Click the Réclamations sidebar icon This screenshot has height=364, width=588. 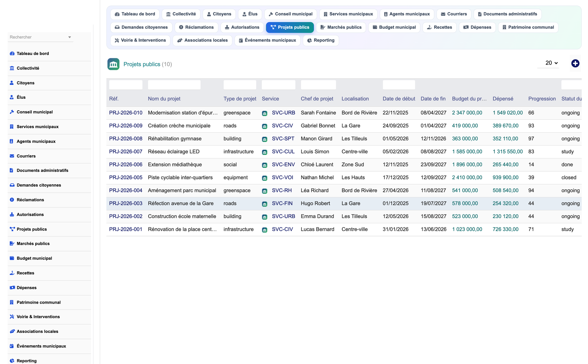tap(12, 200)
